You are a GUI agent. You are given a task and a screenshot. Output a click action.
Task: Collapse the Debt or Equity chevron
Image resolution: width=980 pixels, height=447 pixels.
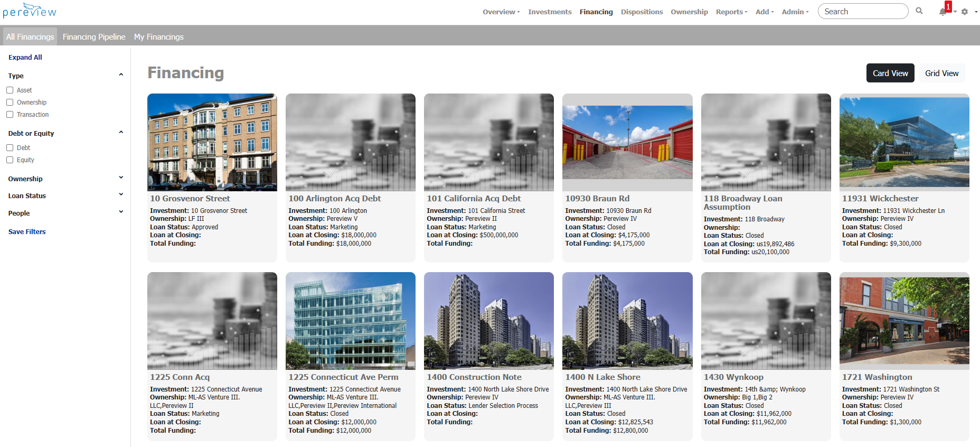click(x=121, y=133)
